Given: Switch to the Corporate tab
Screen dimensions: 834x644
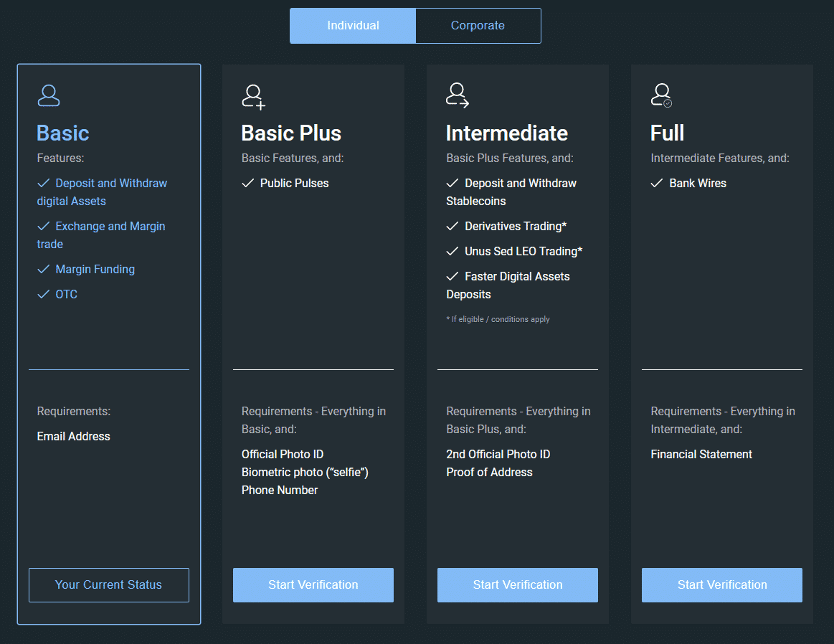Looking at the screenshot, I should [x=478, y=26].
